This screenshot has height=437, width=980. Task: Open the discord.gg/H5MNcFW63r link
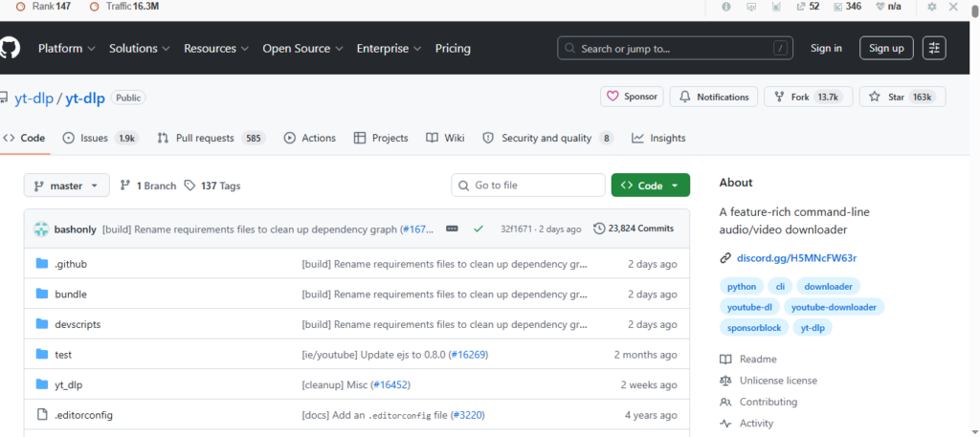tap(797, 258)
